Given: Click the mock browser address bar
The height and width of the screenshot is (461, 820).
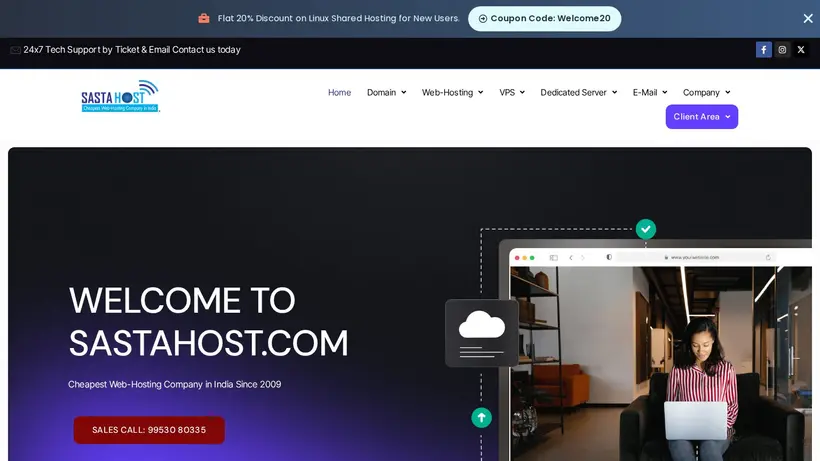Looking at the screenshot, I should [695, 257].
